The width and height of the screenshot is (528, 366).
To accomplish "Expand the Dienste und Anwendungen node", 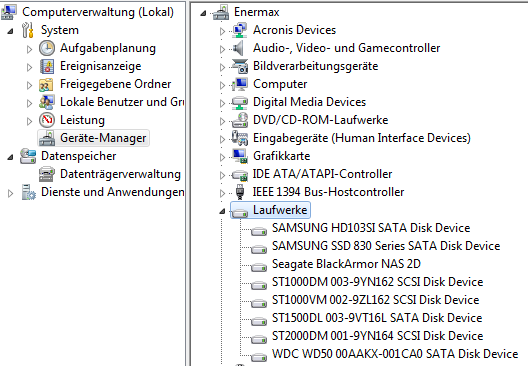I will [x=10, y=193].
